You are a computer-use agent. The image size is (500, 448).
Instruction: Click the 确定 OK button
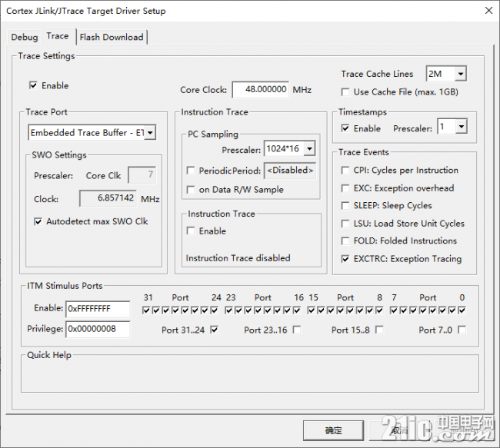pos(333,430)
